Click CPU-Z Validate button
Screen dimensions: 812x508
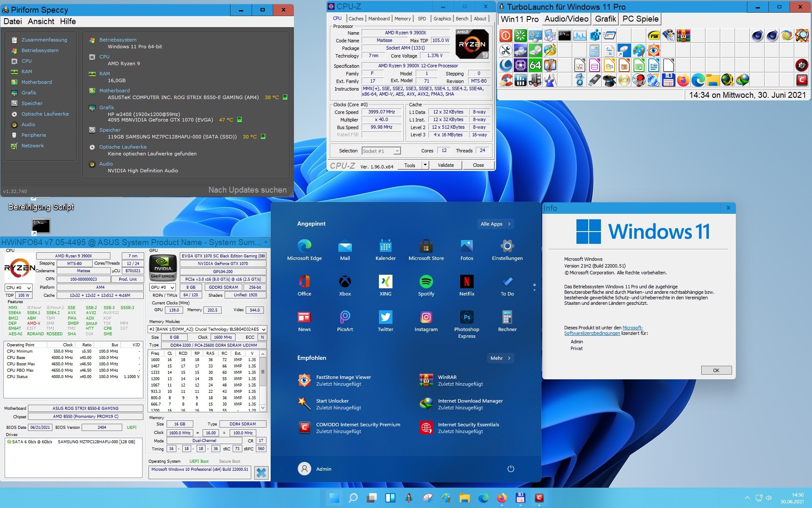coord(446,165)
